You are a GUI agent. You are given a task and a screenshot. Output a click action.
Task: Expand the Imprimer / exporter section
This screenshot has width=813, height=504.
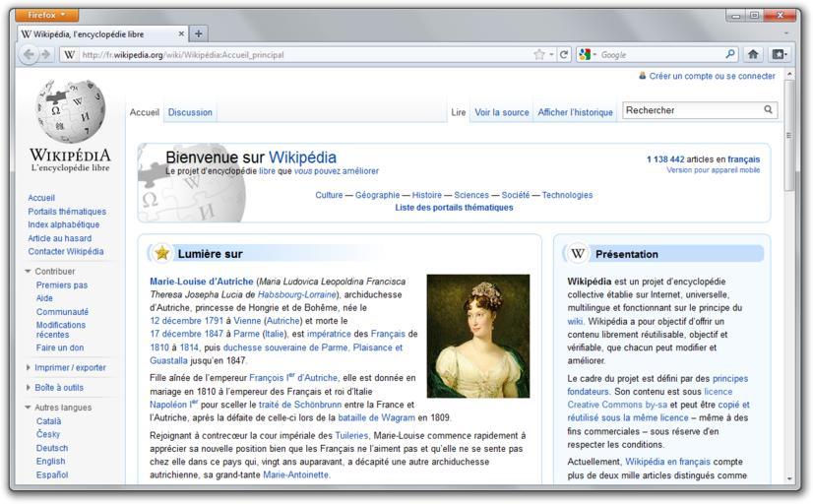coord(29,368)
